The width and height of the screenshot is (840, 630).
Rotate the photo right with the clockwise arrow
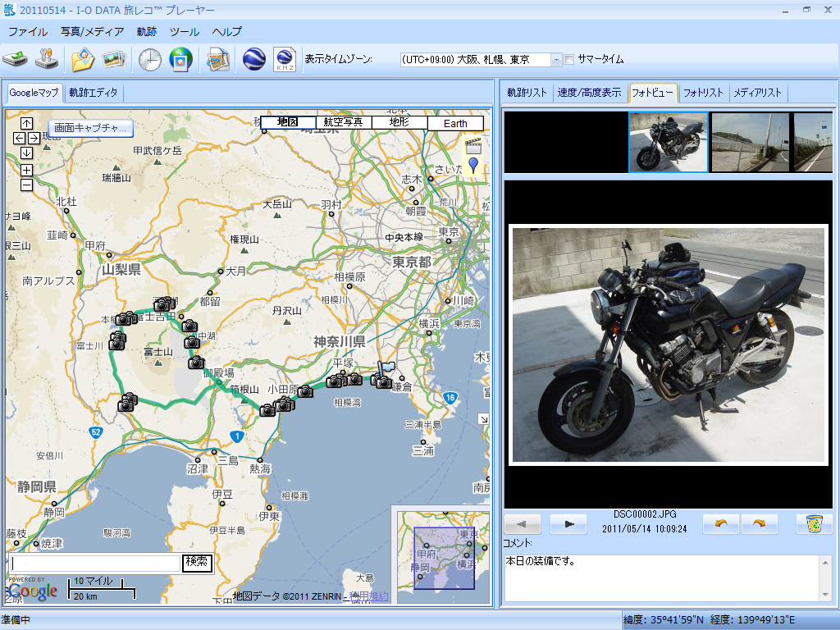point(759,524)
